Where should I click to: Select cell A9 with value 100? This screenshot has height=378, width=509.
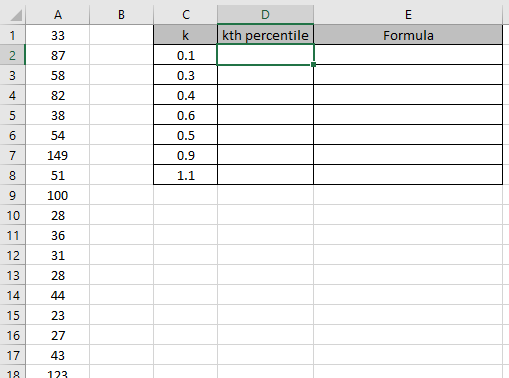tap(58, 195)
